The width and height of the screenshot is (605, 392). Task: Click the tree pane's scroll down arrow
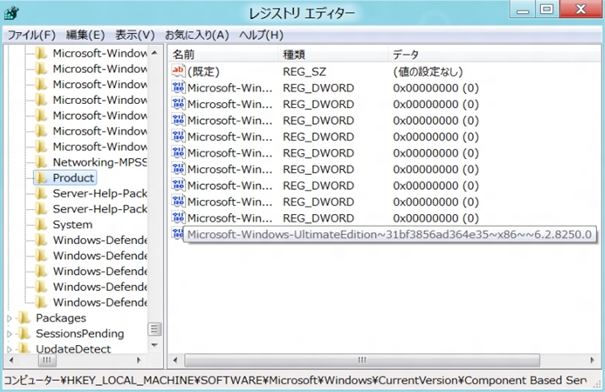coord(154,345)
